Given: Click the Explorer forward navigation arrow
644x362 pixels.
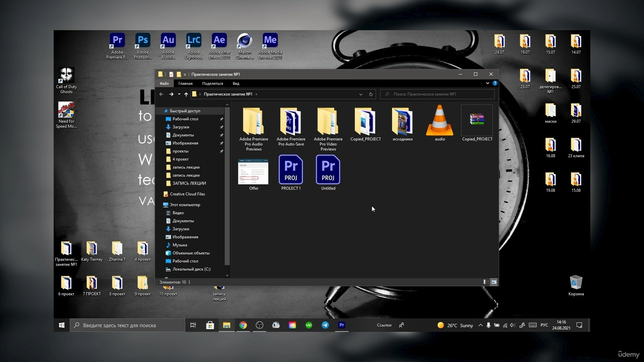Looking at the screenshot, I should 171,94.
